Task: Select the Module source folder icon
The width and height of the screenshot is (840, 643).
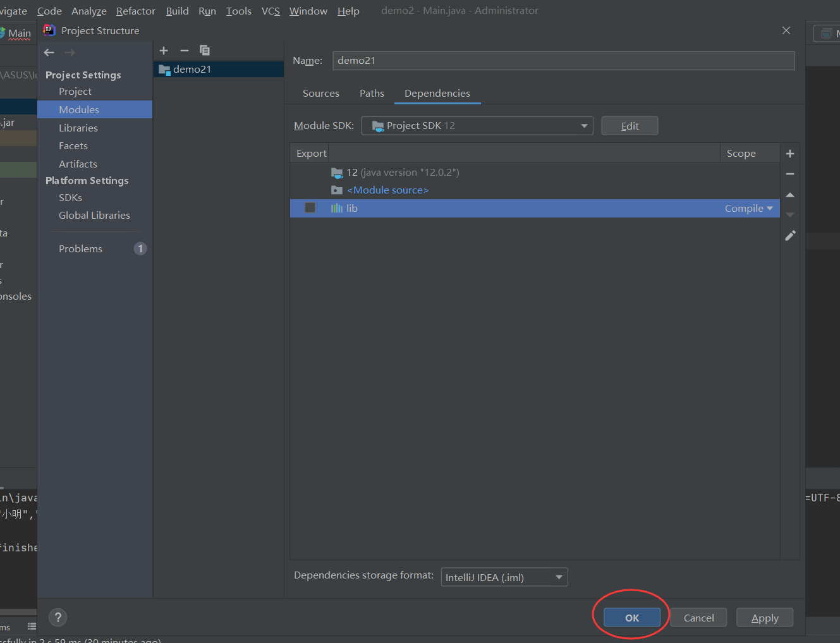Action: (337, 190)
